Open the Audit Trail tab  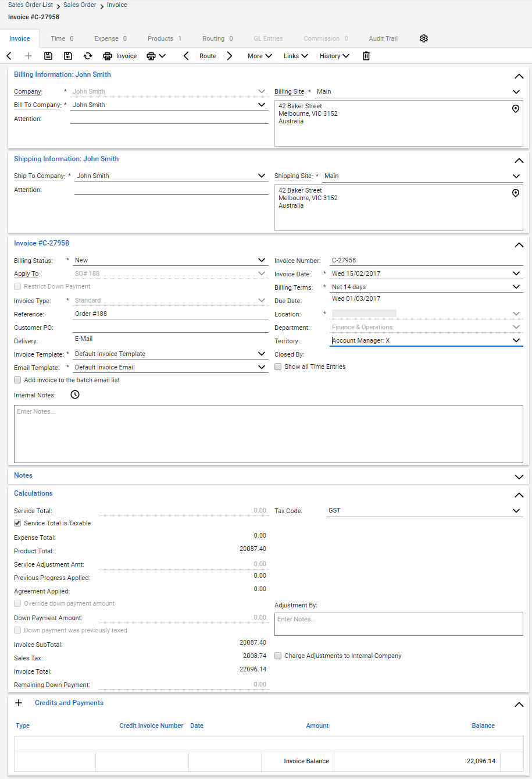point(383,38)
